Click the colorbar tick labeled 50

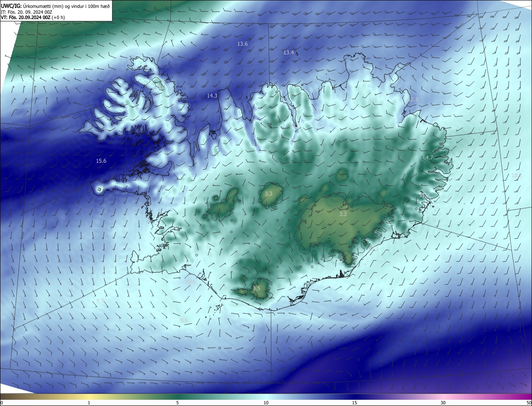[x=529, y=403]
